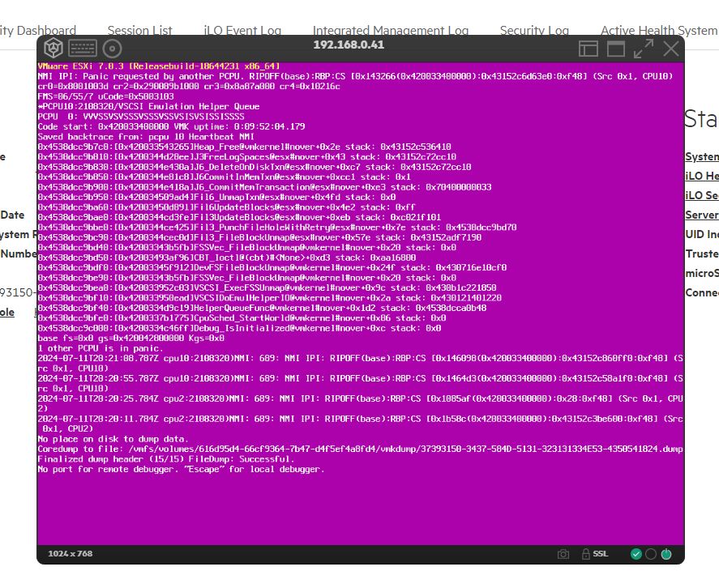Image resolution: width=719 pixels, height=588 pixels.
Task: Click the 'No place on disk to dump data.' line
Action: (x=113, y=439)
